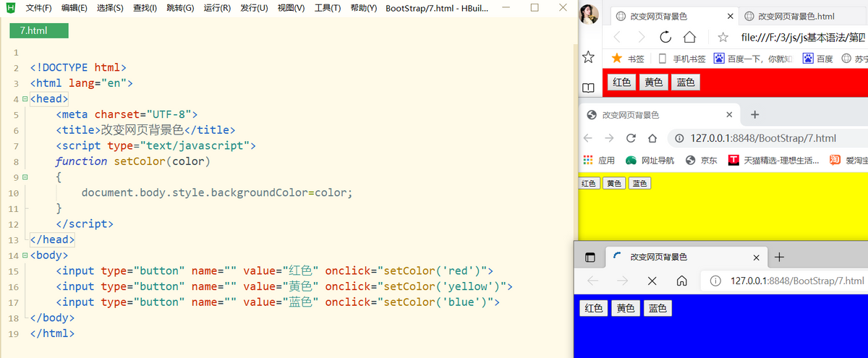Select the 7.html editor tab
Image resolution: width=868 pixels, height=358 pixels.
coord(38,30)
